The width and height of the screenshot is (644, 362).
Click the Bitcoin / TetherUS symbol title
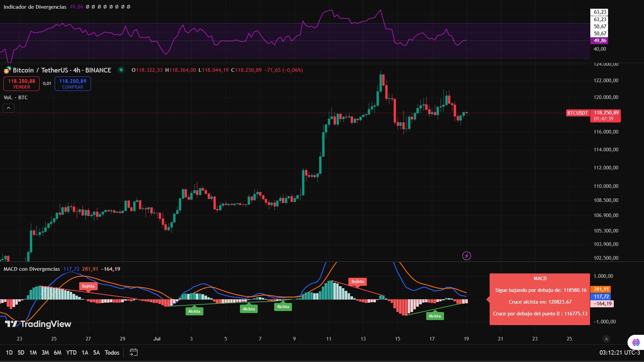(x=62, y=70)
